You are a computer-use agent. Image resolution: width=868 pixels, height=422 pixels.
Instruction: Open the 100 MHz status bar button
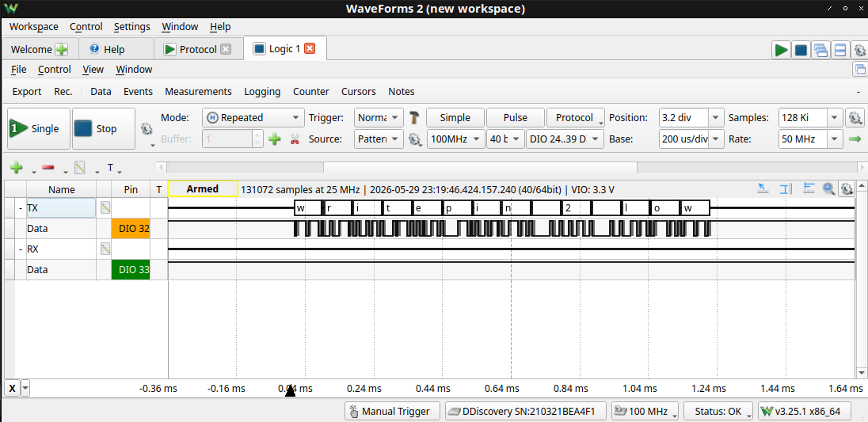pos(645,412)
